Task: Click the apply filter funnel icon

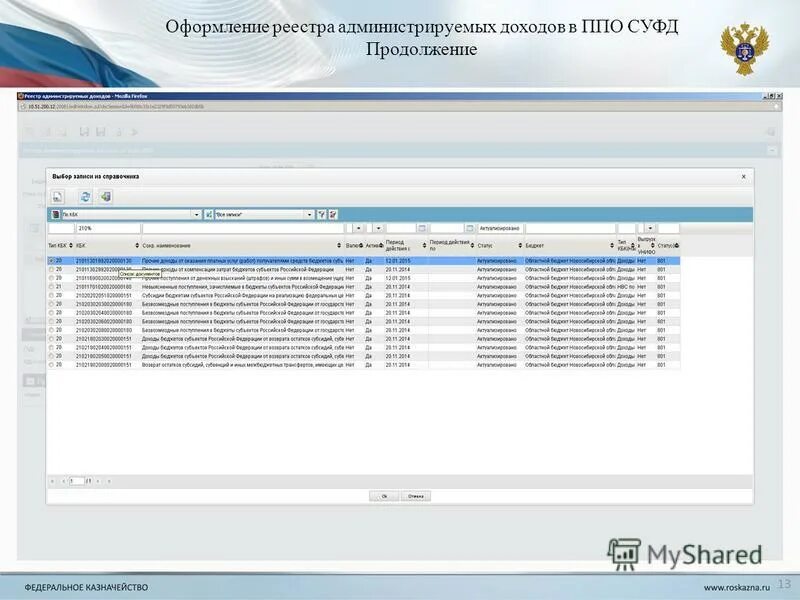Action: click(321, 215)
